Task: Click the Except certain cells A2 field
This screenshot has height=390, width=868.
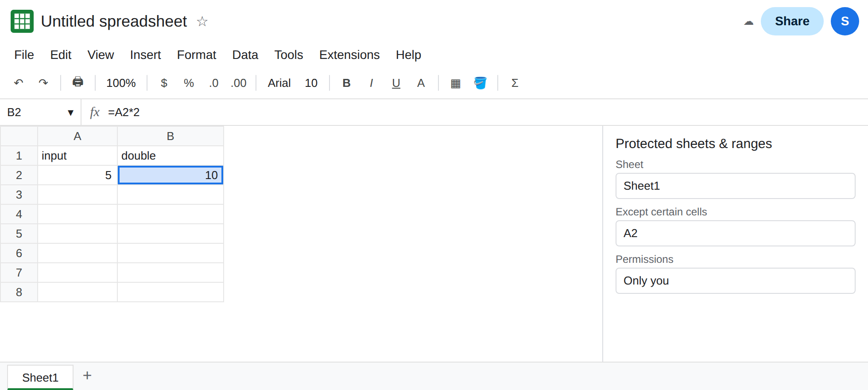Action: point(735,233)
